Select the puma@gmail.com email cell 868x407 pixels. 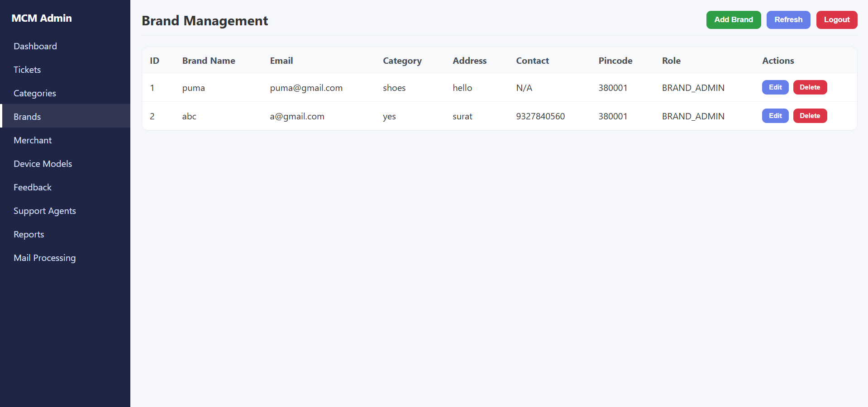point(306,88)
